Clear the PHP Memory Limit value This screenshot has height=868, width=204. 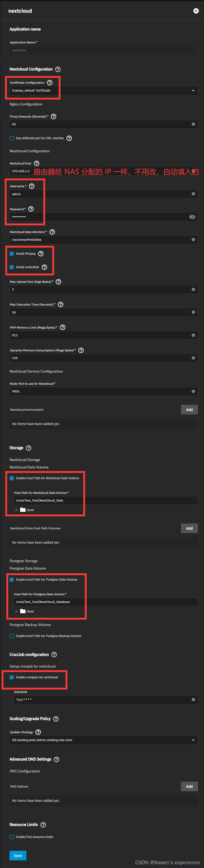193,335
